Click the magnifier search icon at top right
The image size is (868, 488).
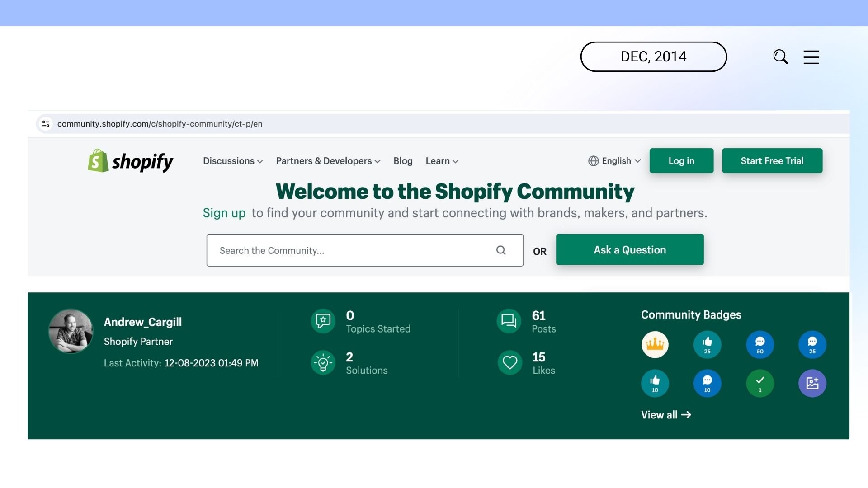(780, 57)
